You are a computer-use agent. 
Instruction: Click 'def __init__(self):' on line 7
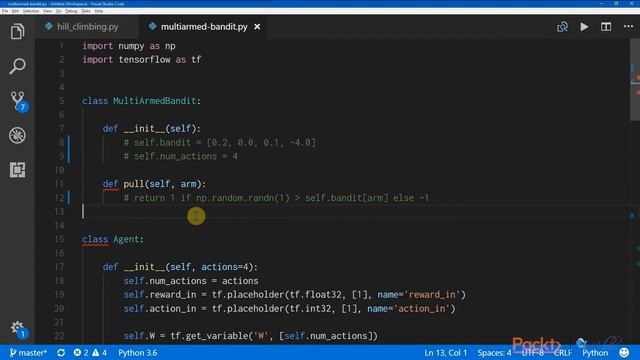pos(151,129)
